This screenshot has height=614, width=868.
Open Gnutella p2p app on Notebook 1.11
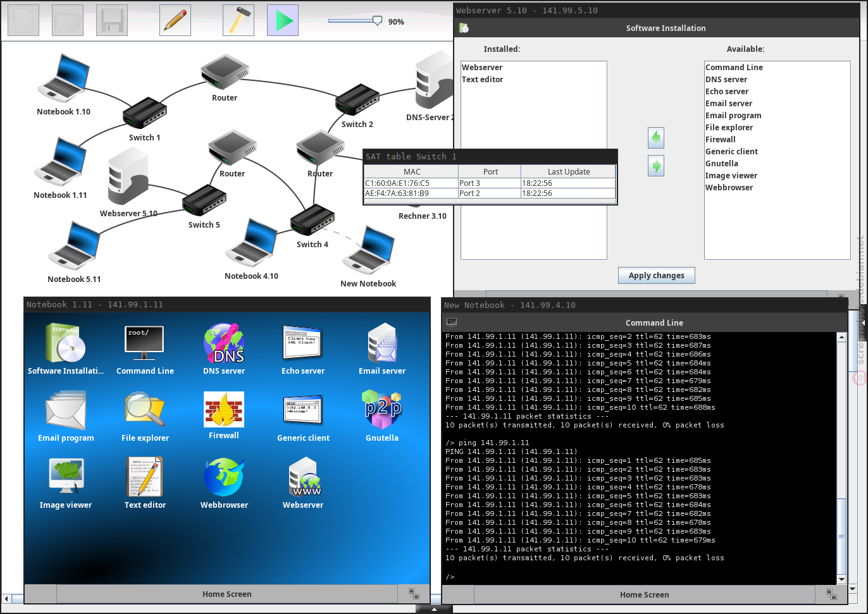click(x=382, y=416)
